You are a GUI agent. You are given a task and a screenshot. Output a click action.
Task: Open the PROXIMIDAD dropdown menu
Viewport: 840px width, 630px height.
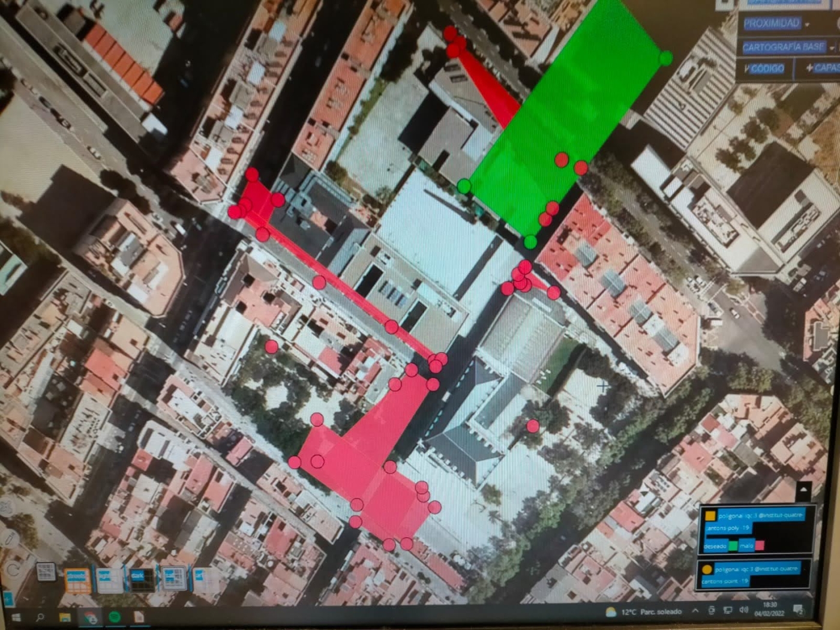tap(777, 23)
